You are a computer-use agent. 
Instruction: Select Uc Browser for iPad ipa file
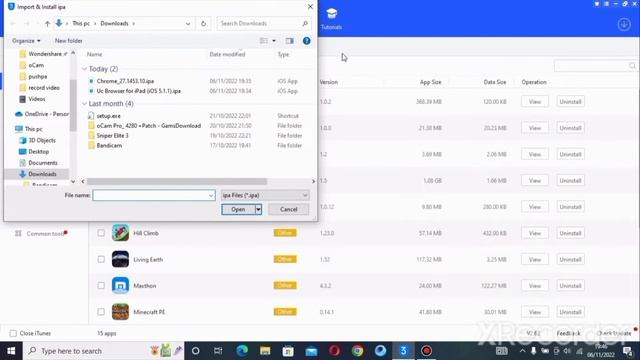click(x=138, y=91)
